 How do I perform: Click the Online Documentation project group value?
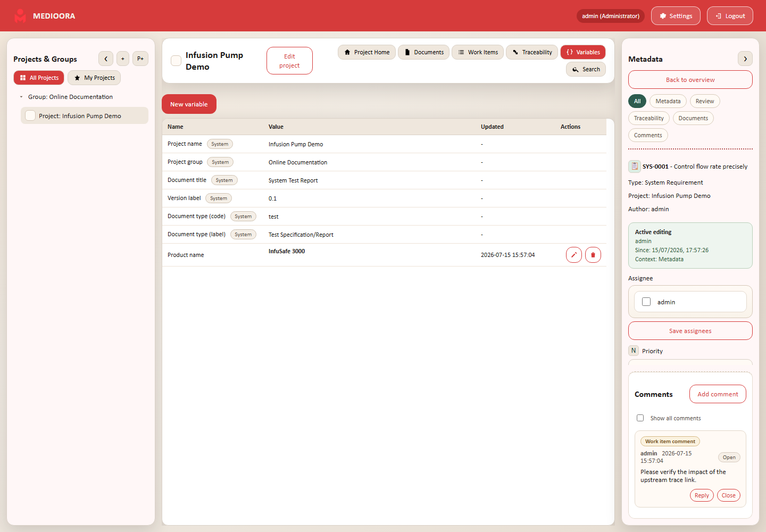click(298, 162)
